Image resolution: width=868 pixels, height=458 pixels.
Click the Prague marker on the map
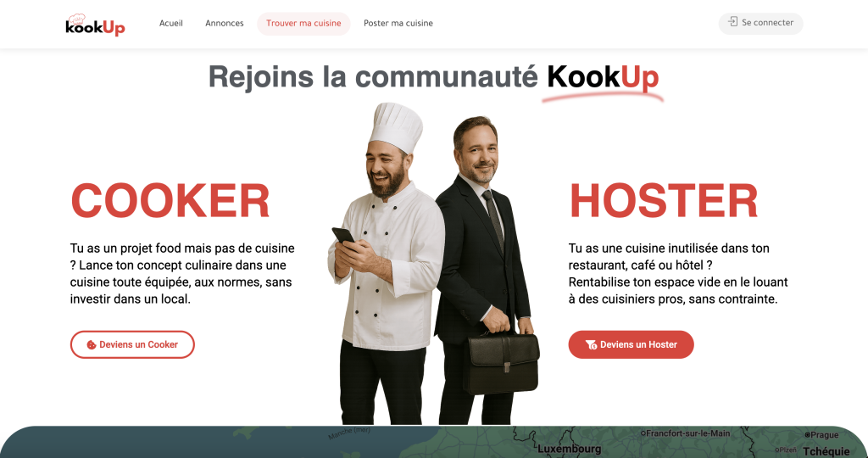point(807,435)
